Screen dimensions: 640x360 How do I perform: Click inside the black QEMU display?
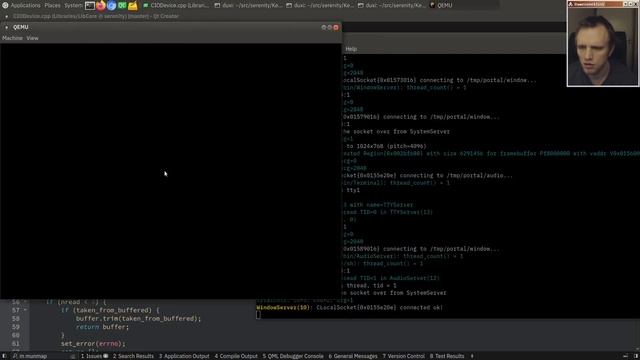coord(171,171)
